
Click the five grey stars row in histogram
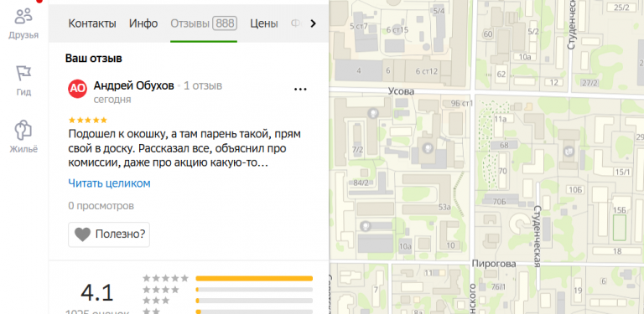[x=165, y=278]
